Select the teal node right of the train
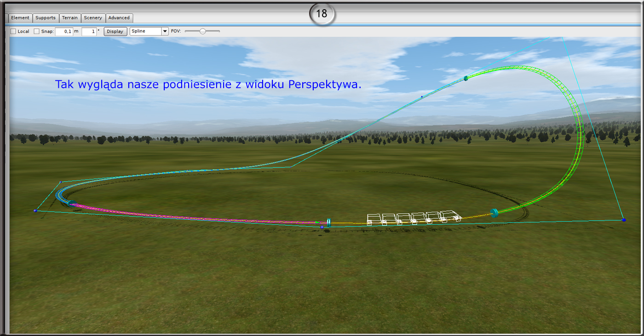Image resolution: width=644 pixels, height=336 pixels. point(494,213)
